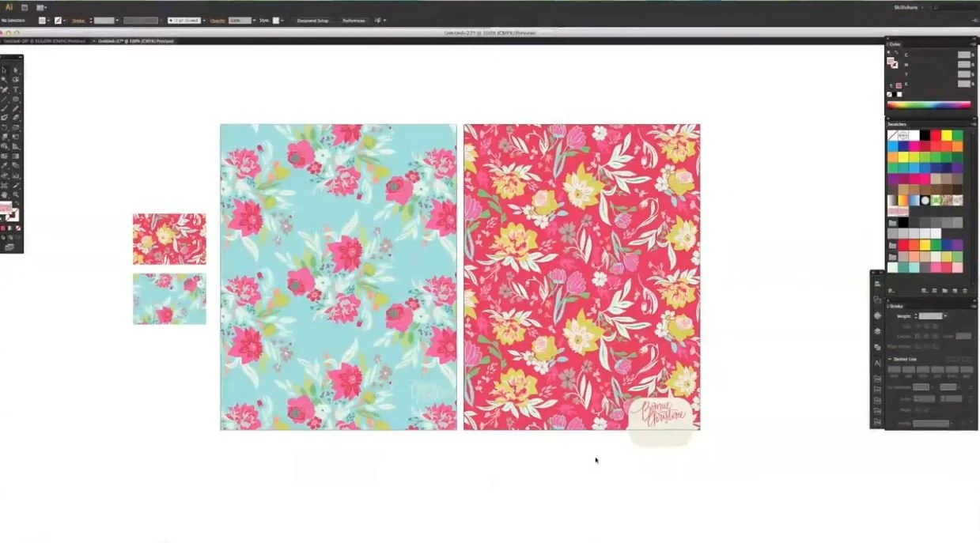
Task: Change Screen Mode at the bottom of the Tools panel
Action: point(9,247)
